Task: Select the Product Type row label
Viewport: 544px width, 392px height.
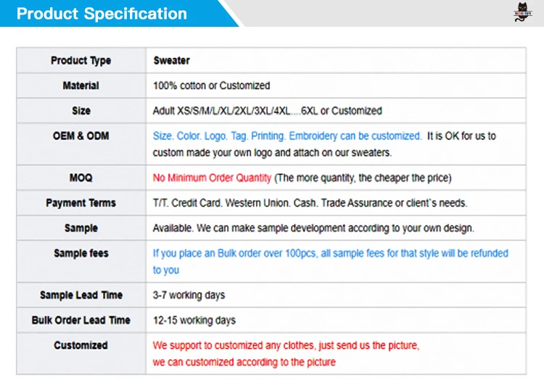Action: [x=81, y=60]
